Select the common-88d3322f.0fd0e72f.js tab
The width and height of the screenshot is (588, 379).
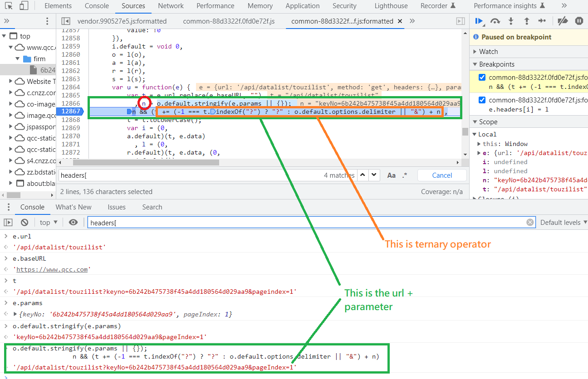tap(229, 21)
